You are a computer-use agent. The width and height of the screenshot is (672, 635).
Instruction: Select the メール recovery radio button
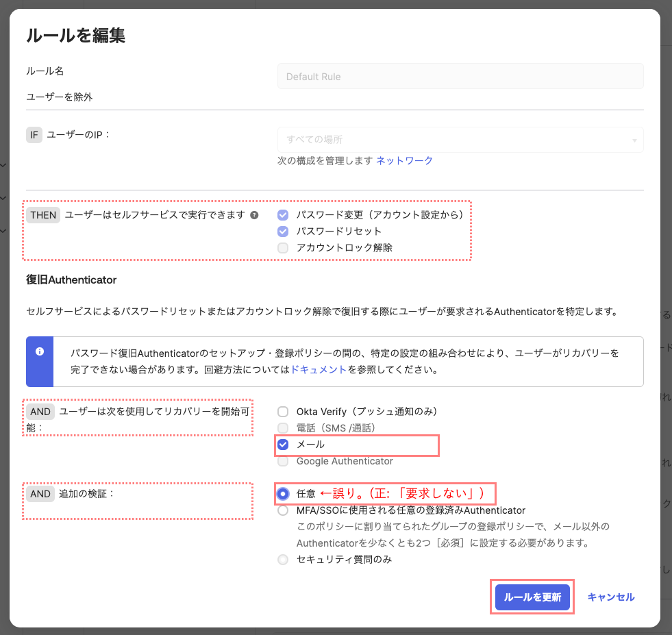tap(283, 445)
